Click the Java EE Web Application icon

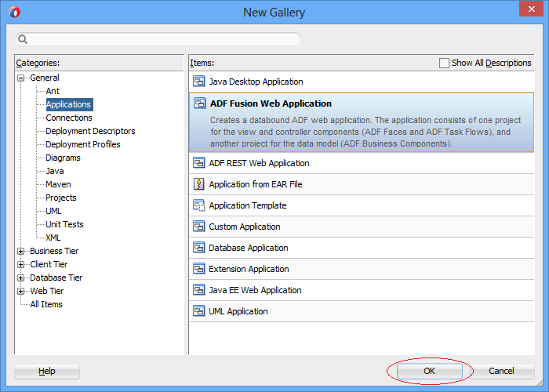pos(199,290)
